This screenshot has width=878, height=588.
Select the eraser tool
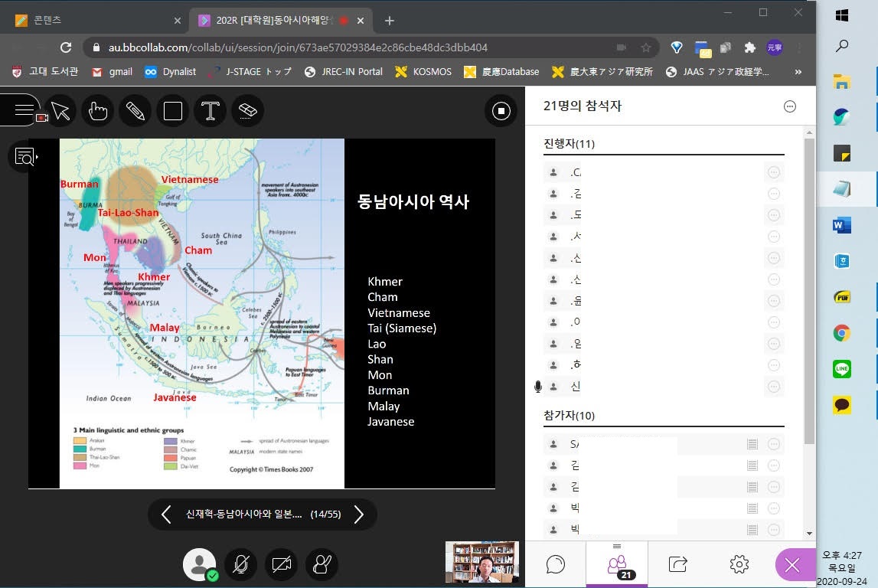246,111
